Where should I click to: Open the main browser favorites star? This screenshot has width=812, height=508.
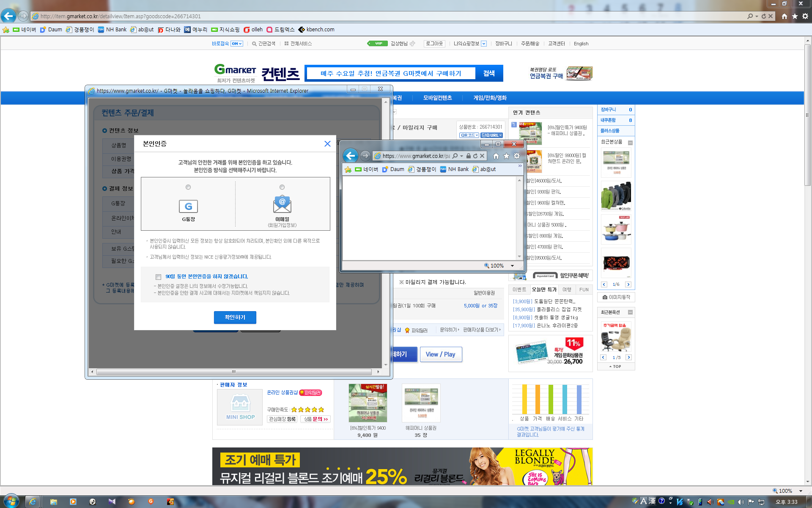tap(795, 16)
